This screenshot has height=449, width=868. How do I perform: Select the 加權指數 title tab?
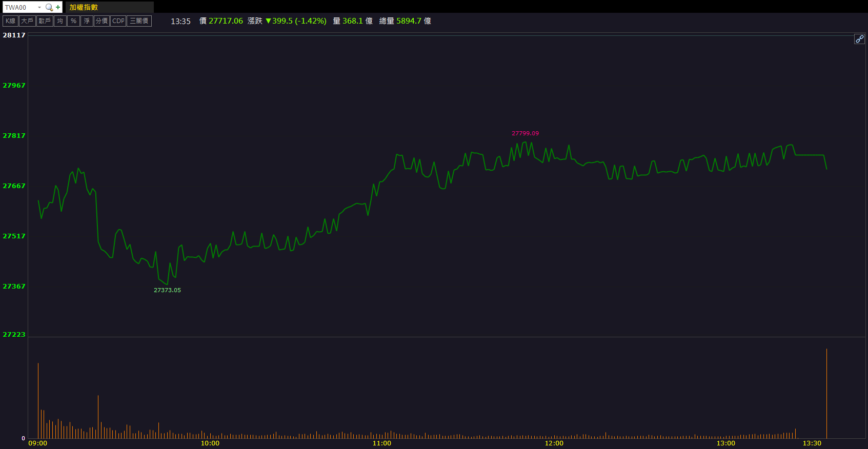click(x=84, y=7)
